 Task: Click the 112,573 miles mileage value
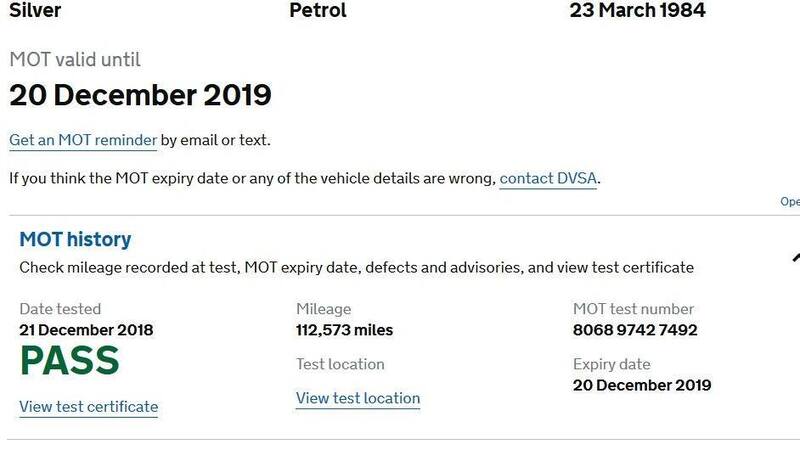345,330
